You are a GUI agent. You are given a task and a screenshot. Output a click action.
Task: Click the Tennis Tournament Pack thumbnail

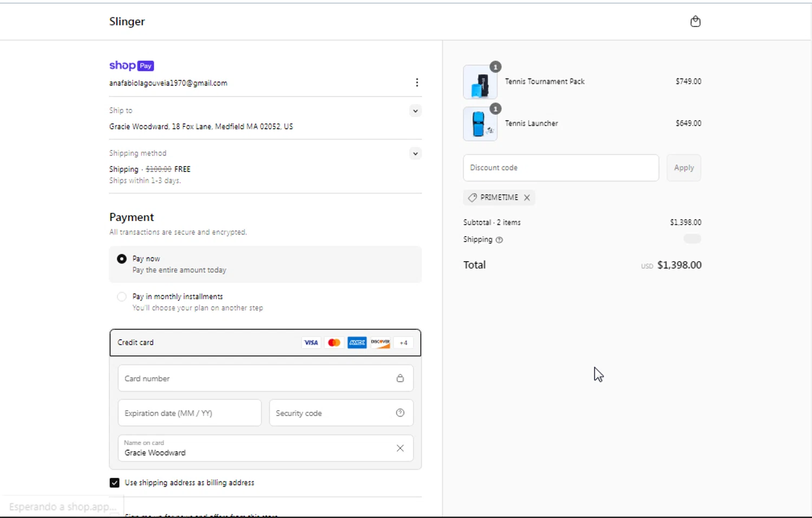click(480, 82)
